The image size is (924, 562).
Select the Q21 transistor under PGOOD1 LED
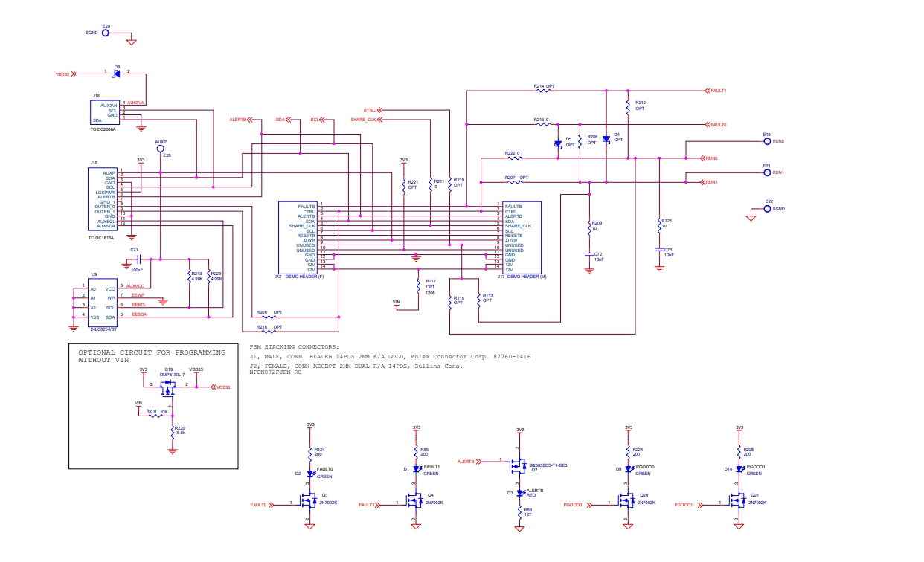click(737, 502)
